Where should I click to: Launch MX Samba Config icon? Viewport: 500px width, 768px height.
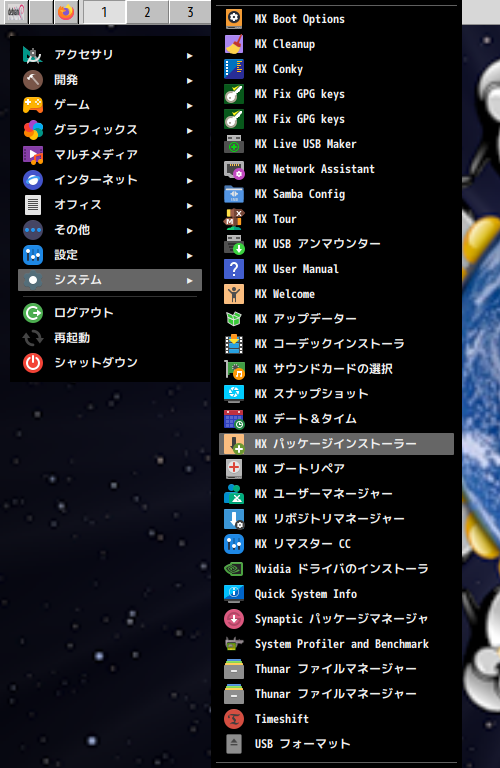[234, 193]
